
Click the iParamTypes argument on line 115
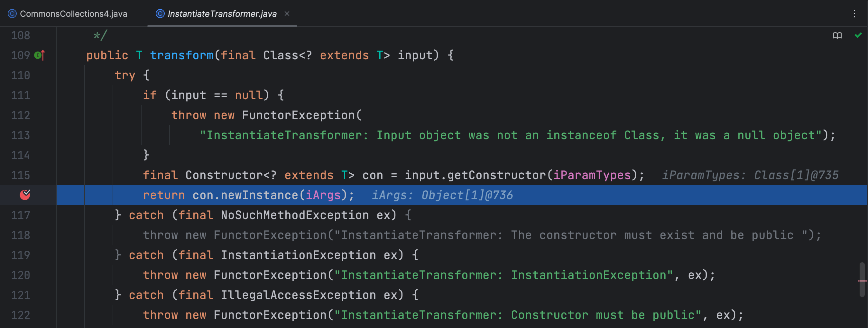coord(592,175)
